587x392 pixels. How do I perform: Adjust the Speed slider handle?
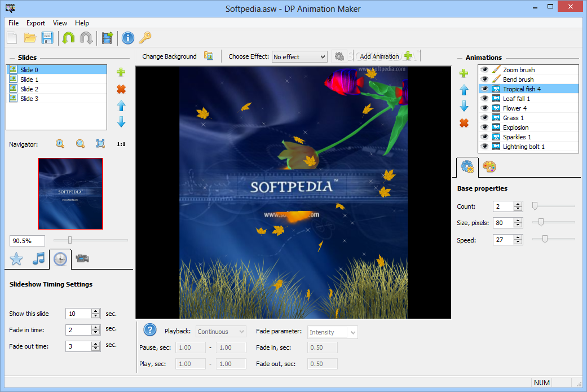point(545,239)
